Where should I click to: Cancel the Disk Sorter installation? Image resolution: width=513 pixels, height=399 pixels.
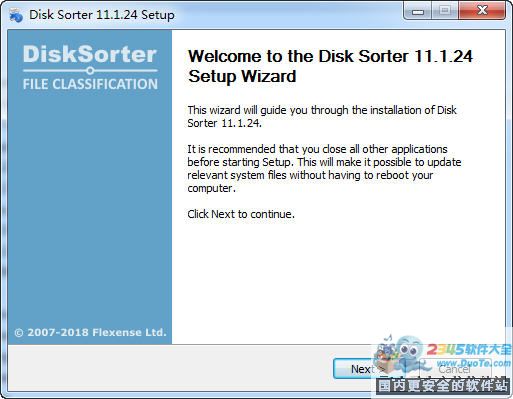point(455,369)
